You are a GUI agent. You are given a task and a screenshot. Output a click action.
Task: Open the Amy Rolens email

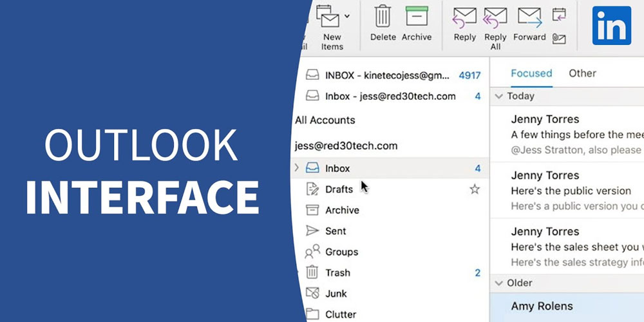coord(567,307)
